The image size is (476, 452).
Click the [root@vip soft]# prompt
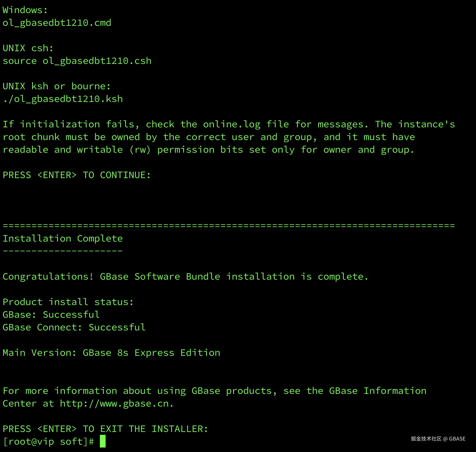point(49,441)
